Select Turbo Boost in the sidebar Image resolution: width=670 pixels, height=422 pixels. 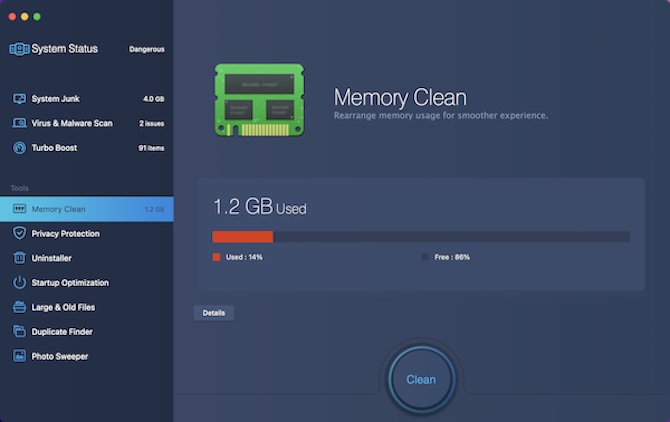pos(87,148)
